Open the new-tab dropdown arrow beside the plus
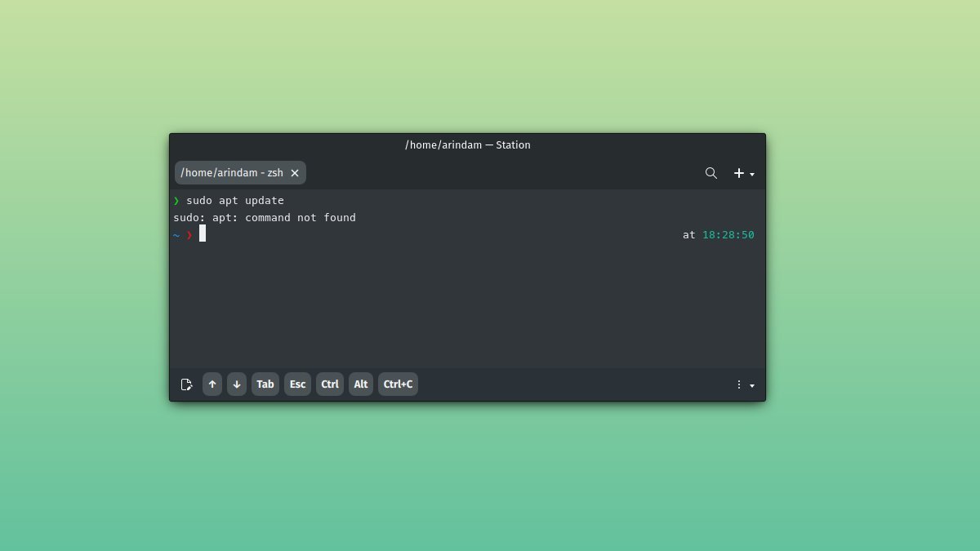 coord(751,176)
